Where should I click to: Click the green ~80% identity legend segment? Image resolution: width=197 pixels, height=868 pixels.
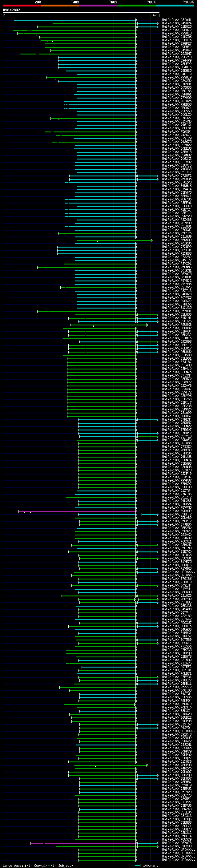coord(137,6)
